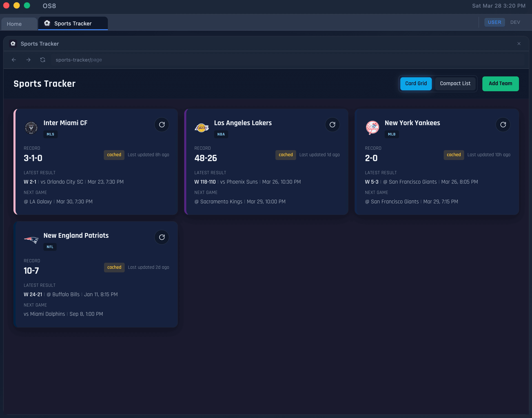
Task: Open the Home tab
Action: tap(14, 24)
